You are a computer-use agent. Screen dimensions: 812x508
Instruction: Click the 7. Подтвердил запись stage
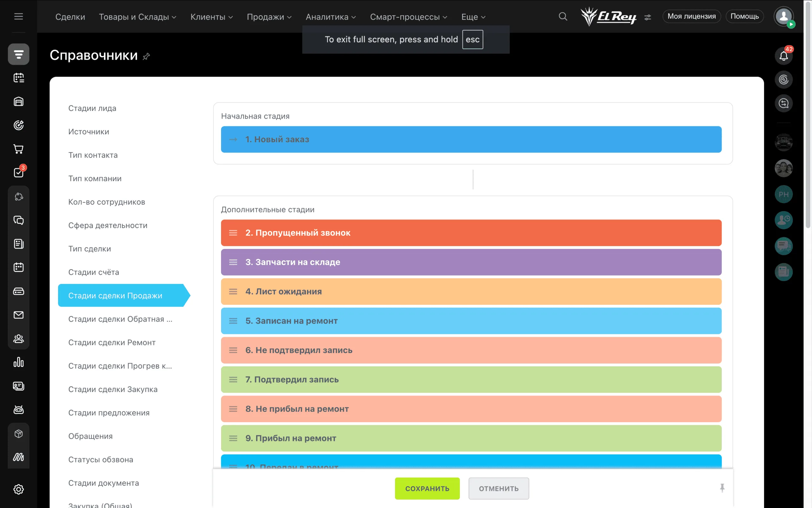[471, 380]
